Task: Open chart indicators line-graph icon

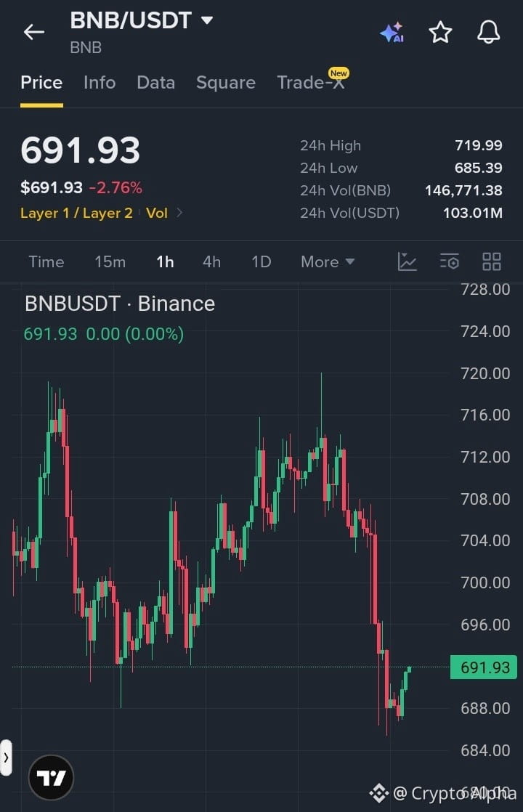Action: click(x=407, y=261)
